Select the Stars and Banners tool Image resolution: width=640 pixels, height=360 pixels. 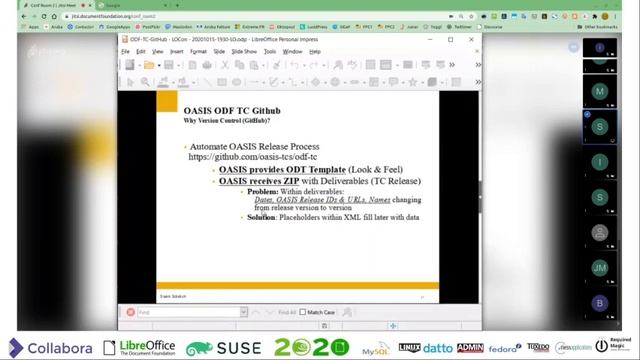(x=413, y=82)
